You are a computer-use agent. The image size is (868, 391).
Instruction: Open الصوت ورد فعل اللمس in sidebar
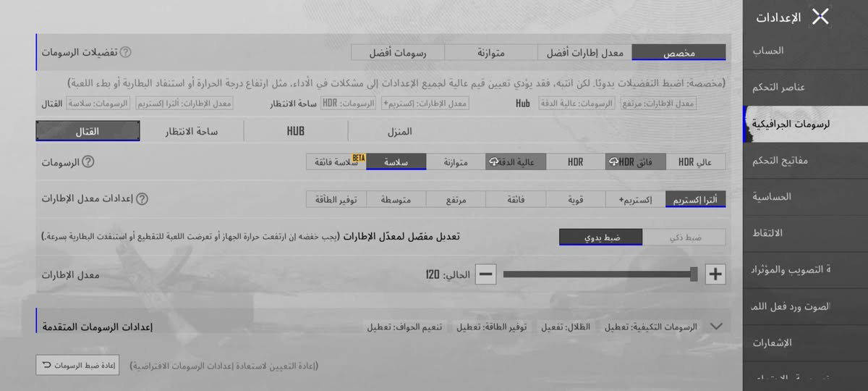tap(805, 306)
